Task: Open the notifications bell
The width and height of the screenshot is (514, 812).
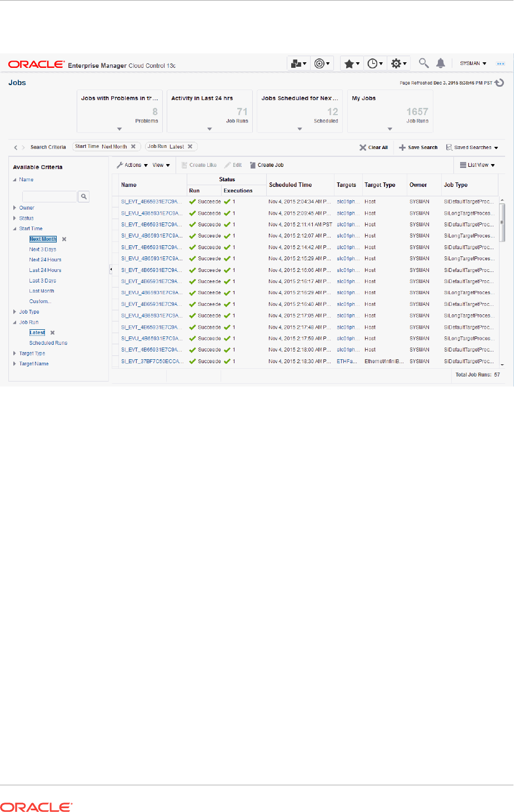Action: (x=441, y=63)
